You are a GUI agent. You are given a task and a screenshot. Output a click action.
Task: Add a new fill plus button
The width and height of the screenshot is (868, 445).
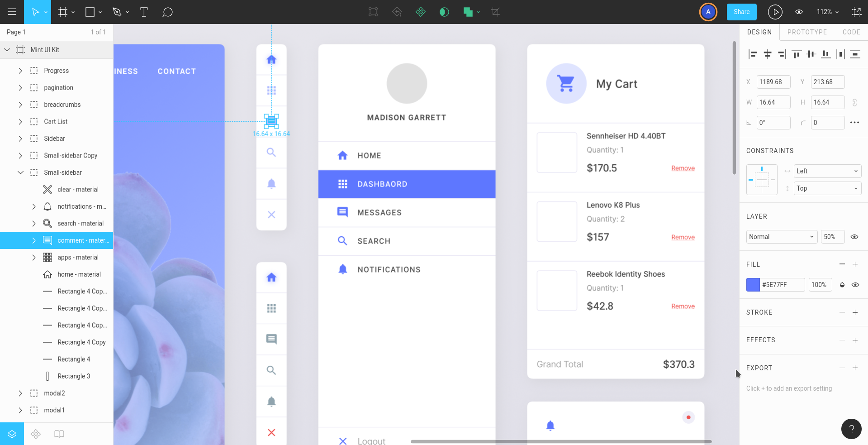click(x=855, y=264)
